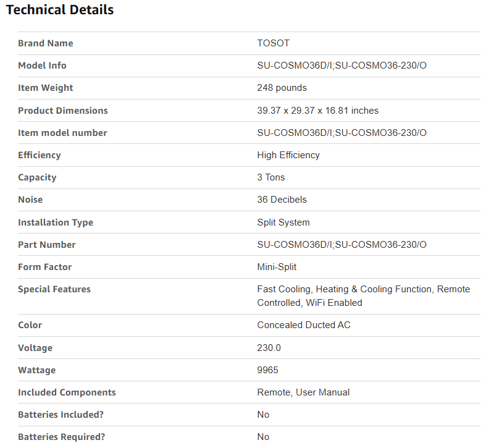This screenshot has width=481, height=448.
Task: Click the Product Dimensions label
Action: click(x=62, y=111)
